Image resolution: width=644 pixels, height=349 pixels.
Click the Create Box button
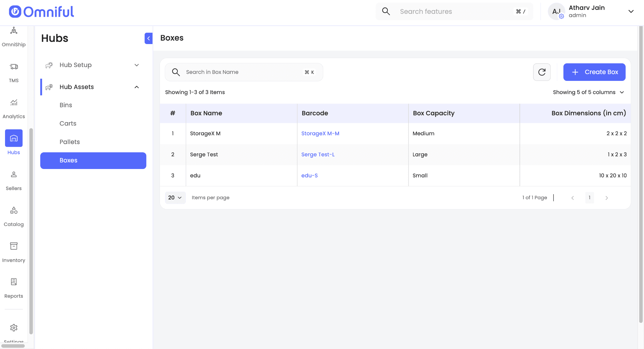[x=594, y=72]
